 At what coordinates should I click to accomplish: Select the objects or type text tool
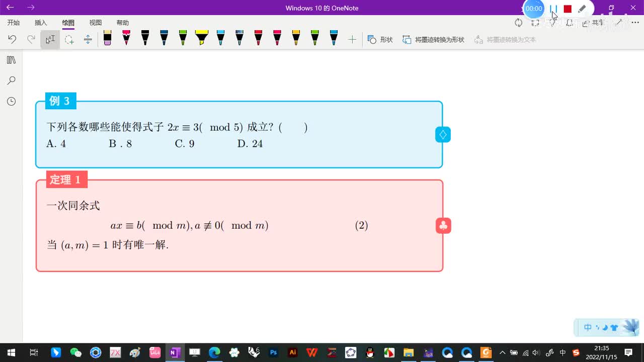click(50, 39)
